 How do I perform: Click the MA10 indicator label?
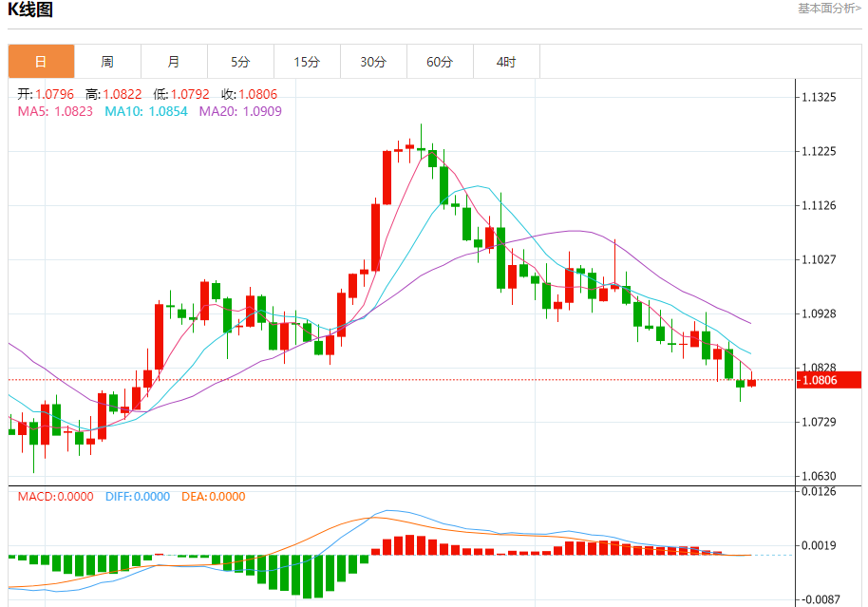pyautogui.click(x=146, y=111)
